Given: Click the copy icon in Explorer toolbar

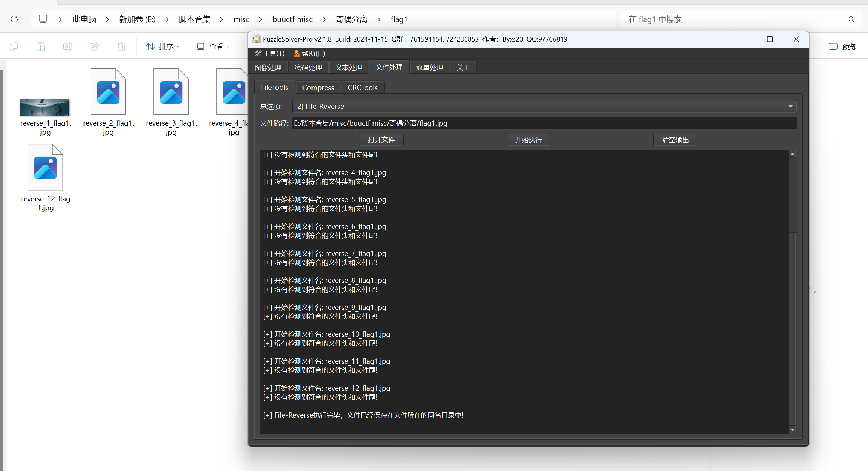Looking at the screenshot, I should 14,46.
